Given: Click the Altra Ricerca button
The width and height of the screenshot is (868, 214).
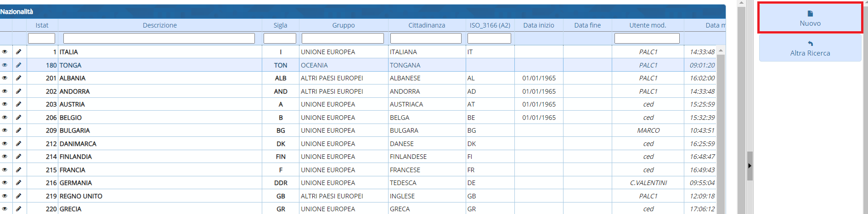Looking at the screenshot, I should click(x=810, y=49).
